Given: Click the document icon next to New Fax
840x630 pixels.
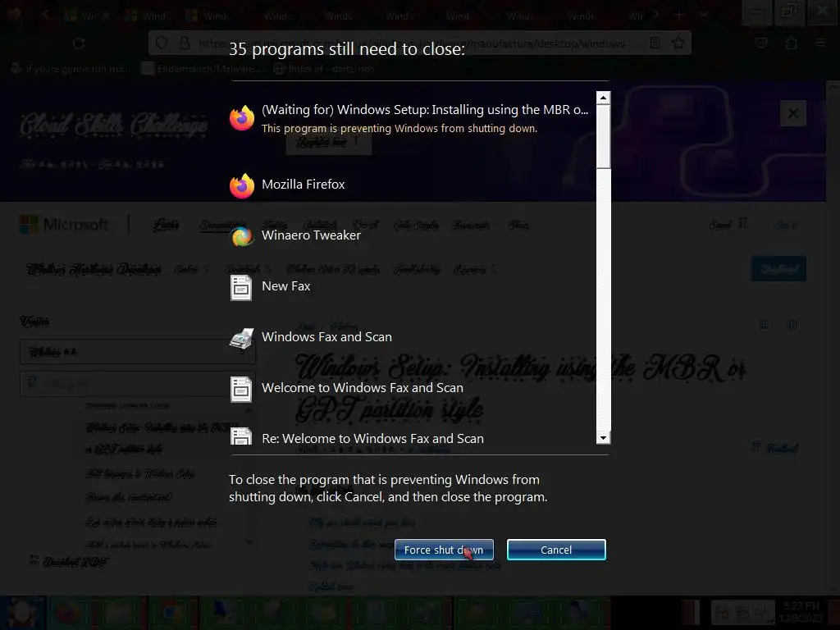Looking at the screenshot, I should pos(241,287).
